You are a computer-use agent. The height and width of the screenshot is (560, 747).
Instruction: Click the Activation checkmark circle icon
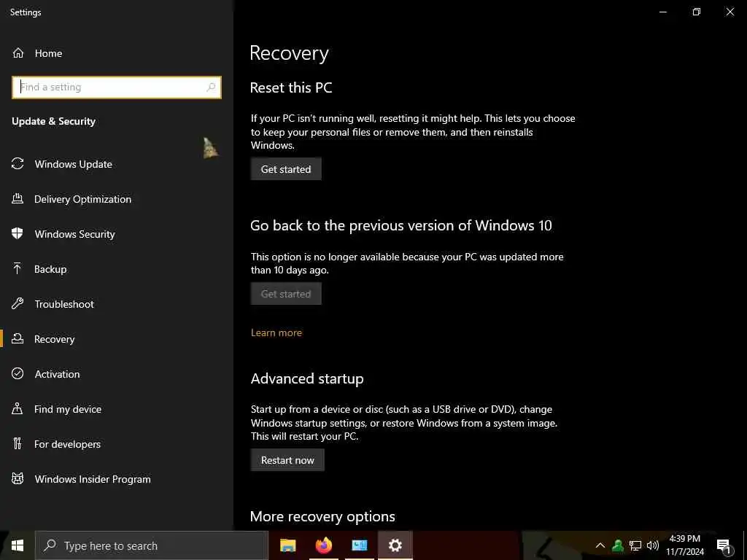click(x=18, y=374)
